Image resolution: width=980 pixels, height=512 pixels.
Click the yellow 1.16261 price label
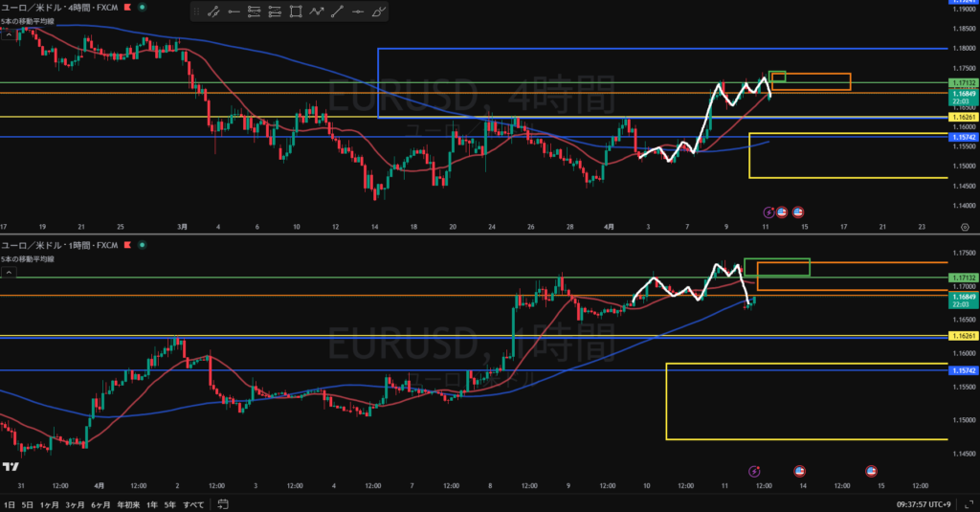coord(961,117)
